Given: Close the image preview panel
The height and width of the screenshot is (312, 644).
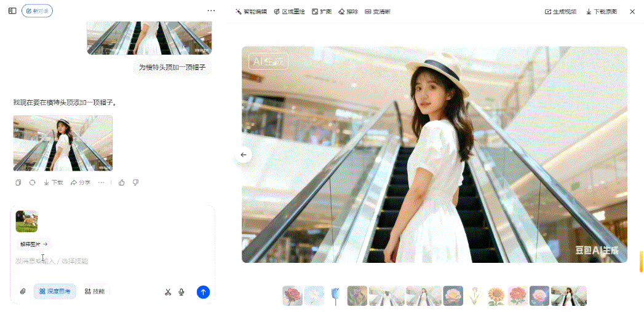Looking at the screenshot, I should click(632, 12).
